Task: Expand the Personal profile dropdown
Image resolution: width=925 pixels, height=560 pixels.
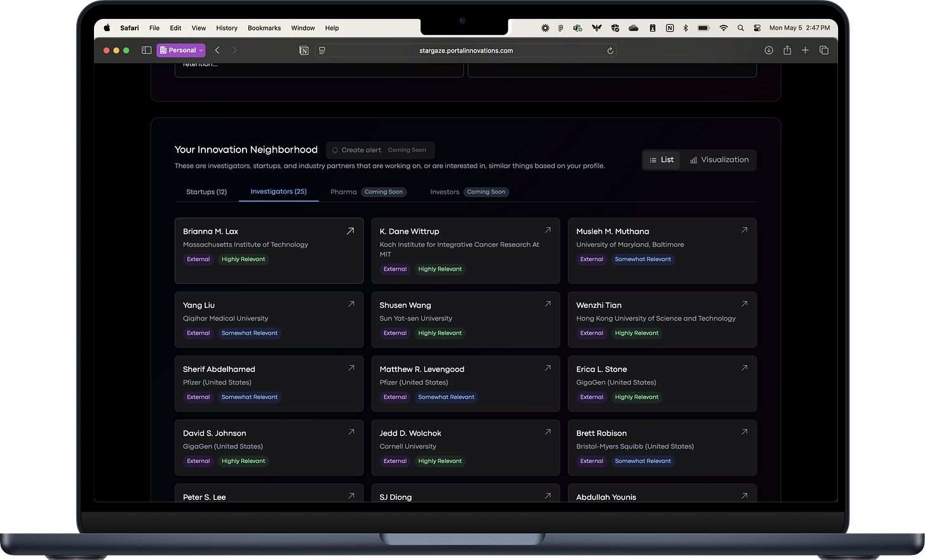Action: 181,50
